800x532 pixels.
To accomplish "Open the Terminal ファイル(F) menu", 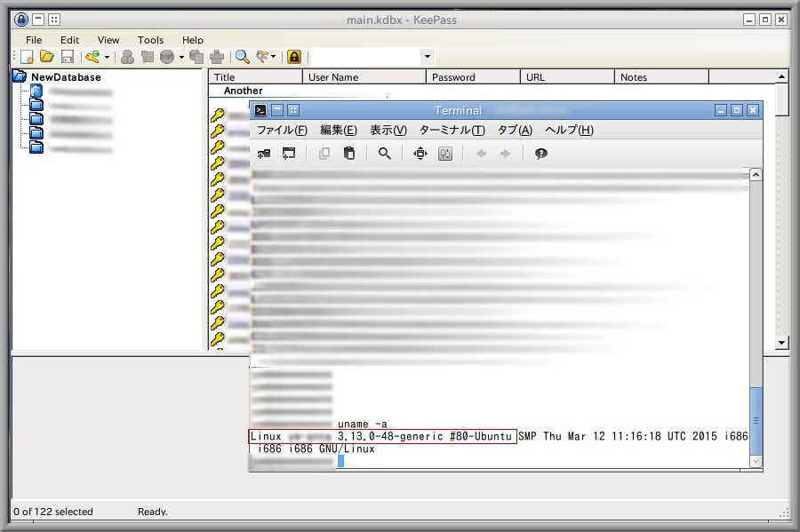I will 282,131.
